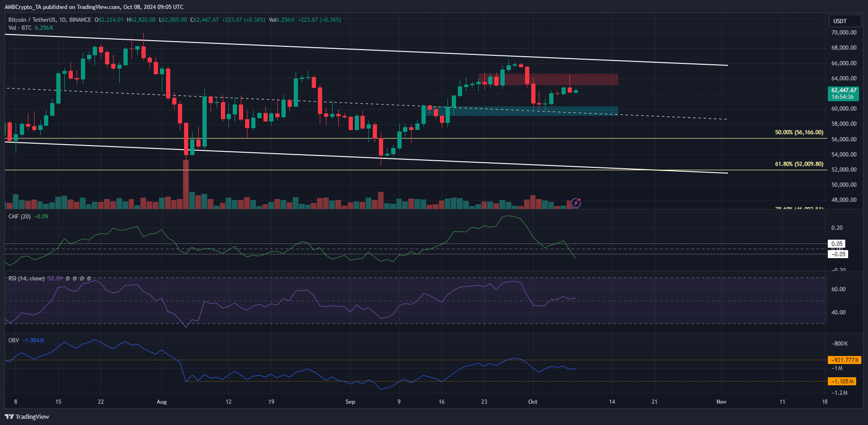Click the Nov date on time axis
This screenshot has height=425, width=868.
721,402
